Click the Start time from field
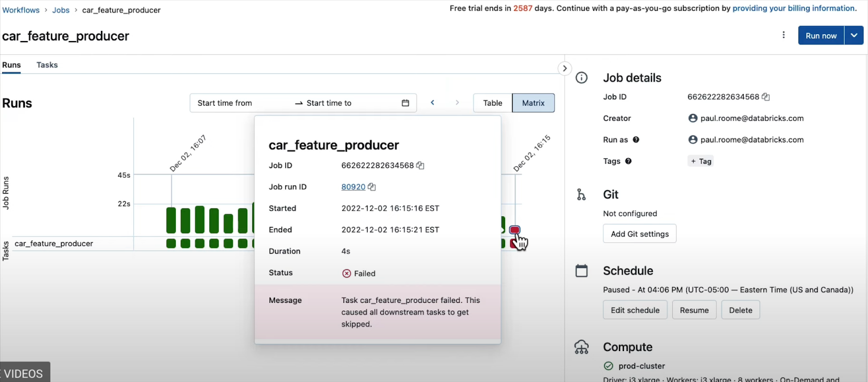The width and height of the screenshot is (868, 382). (239, 103)
